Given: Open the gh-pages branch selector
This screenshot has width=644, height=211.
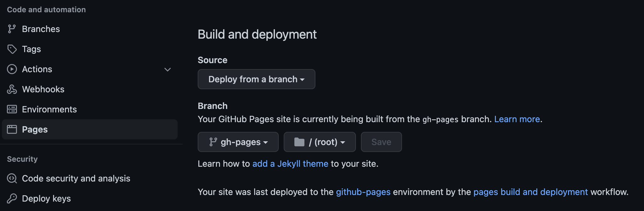Looking at the screenshot, I should coord(238,142).
